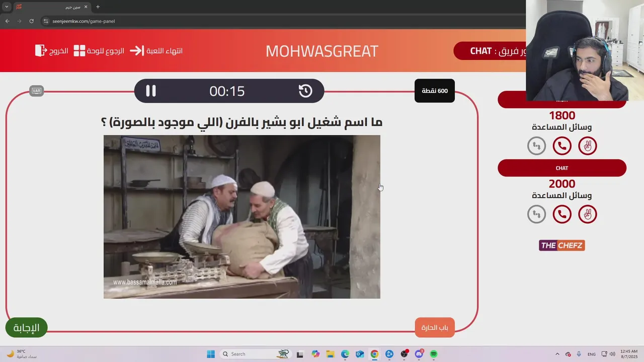Click the انتهاء اللعبة arrow icon
This screenshot has height=362, width=644.
tap(137, 51)
